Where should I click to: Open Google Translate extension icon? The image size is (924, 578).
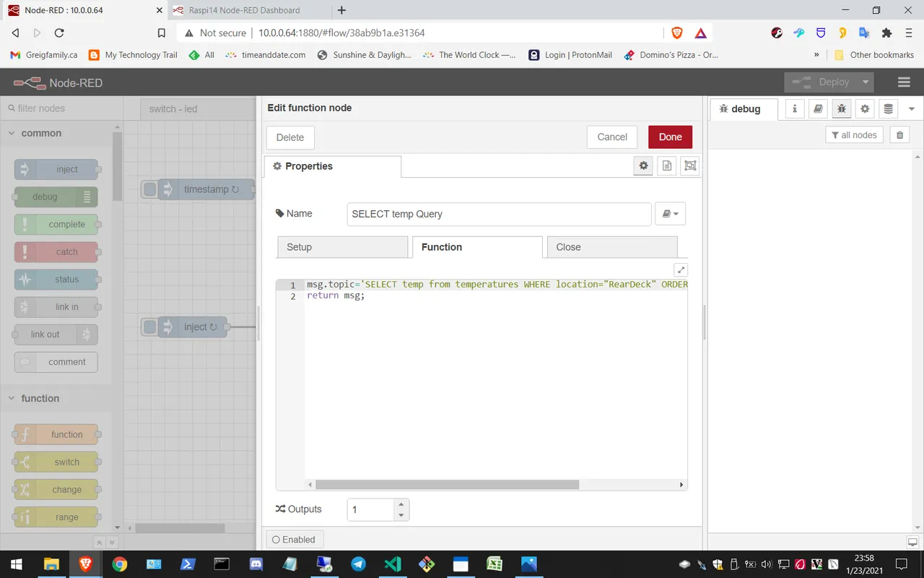(864, 33)
